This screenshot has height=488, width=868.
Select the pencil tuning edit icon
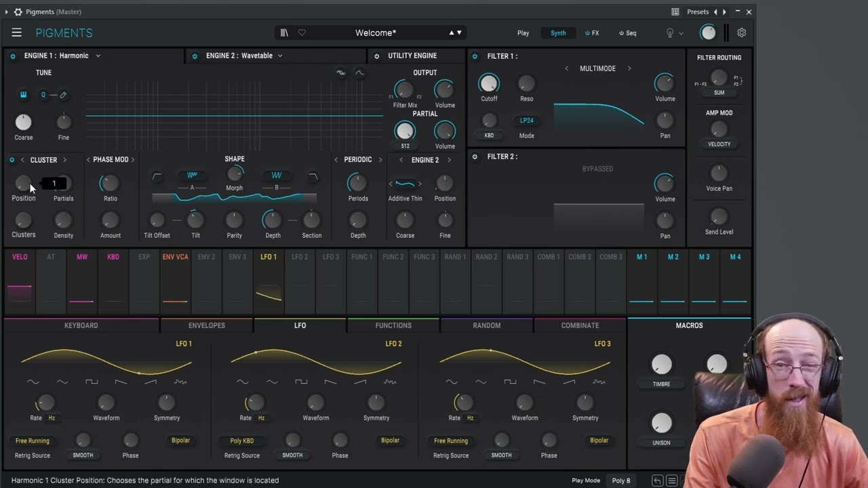pos(63,95)
